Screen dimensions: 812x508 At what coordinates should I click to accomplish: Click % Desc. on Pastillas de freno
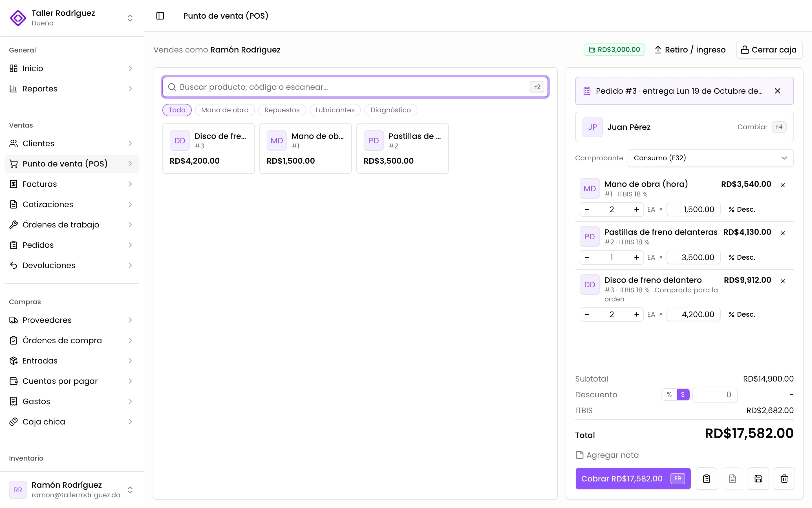(742, 257)
